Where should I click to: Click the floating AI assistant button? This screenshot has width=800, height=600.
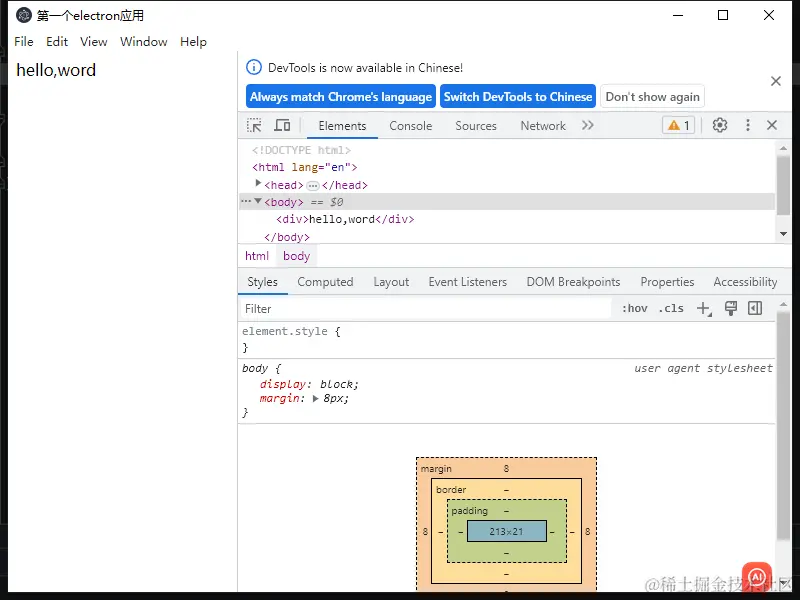click(x=757, y=577)
